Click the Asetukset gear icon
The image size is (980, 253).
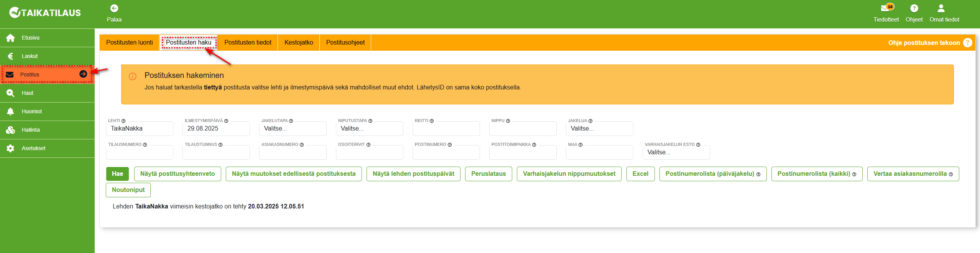[10, 149]
